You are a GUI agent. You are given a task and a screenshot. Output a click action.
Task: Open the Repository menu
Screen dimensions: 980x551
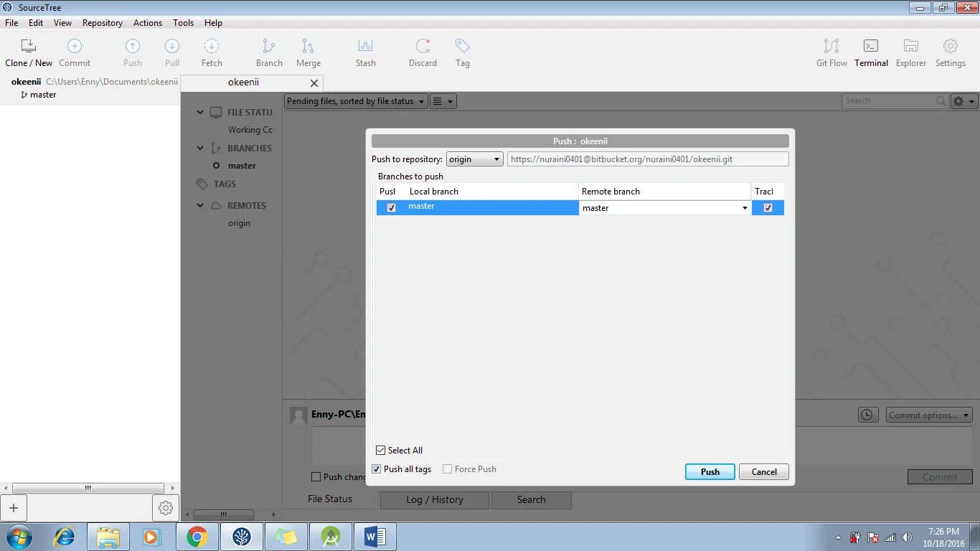103,23
